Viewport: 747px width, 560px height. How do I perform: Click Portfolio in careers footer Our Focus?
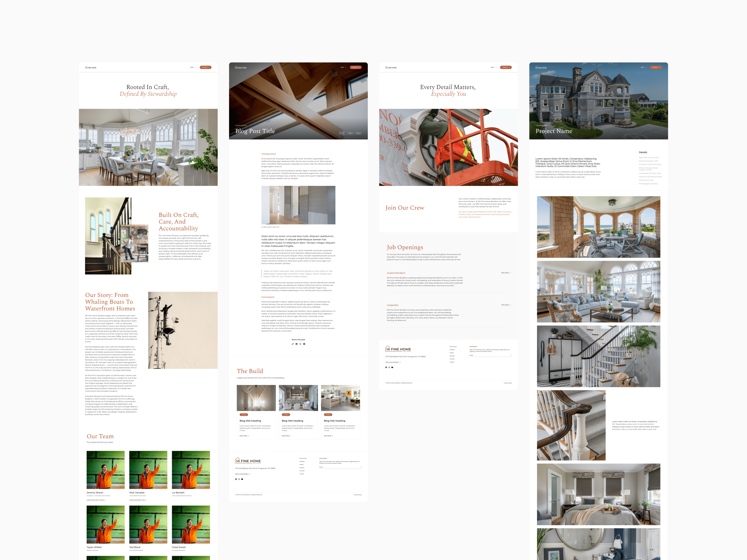(x=452, y=350)
